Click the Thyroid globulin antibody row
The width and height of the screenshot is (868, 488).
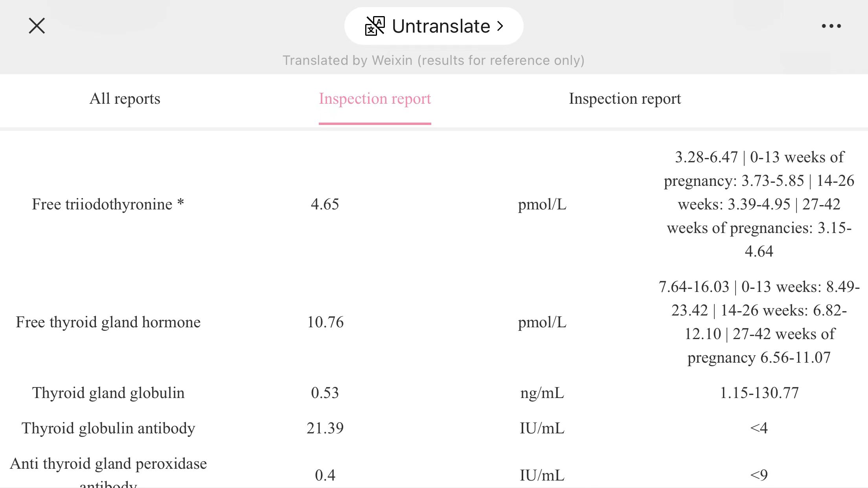108,428
